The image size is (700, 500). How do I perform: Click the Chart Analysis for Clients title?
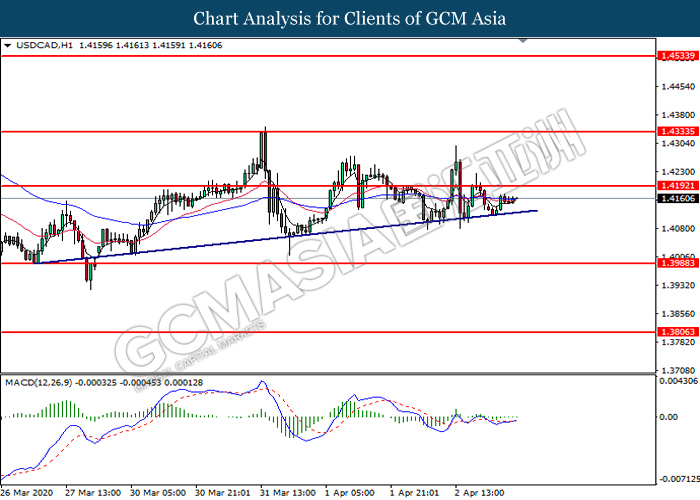(350, 18)
